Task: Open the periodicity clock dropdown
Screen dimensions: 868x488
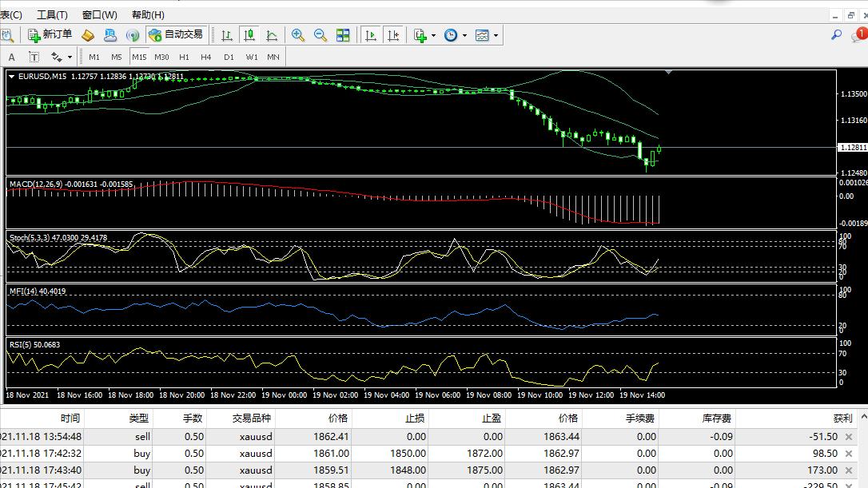Action: [455, 35]
